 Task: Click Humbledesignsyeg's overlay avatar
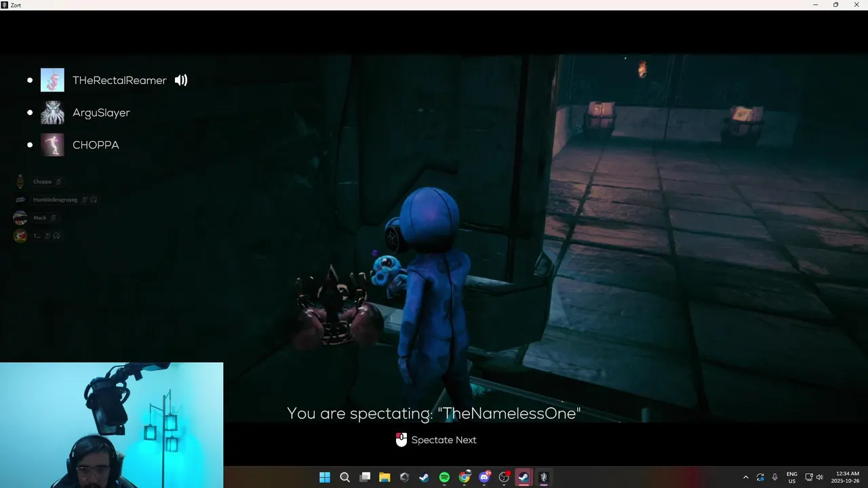pos(20,200)
